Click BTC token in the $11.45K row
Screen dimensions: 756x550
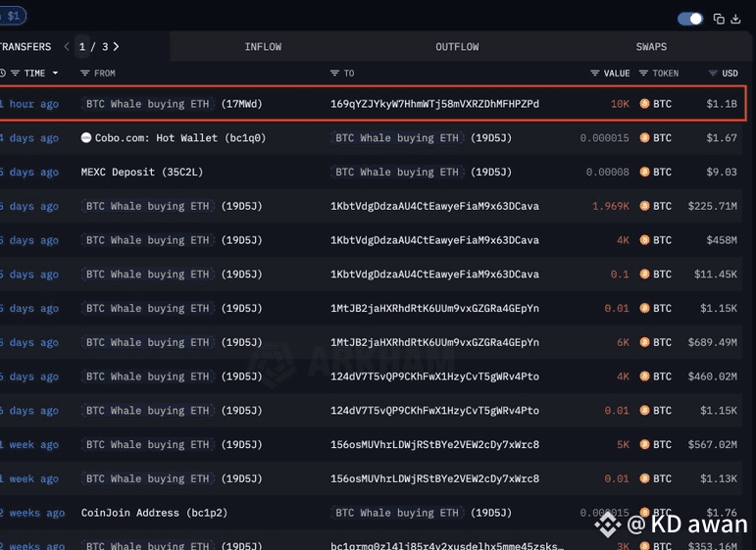(x=656, y=275)
